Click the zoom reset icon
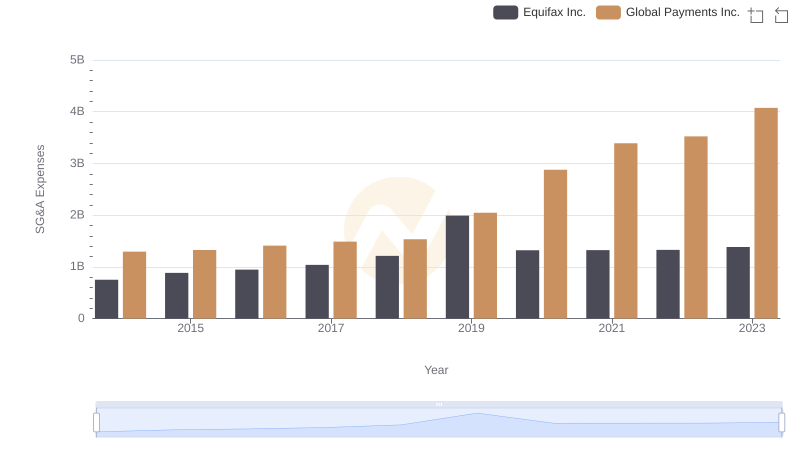 click(x=781, y=15)
